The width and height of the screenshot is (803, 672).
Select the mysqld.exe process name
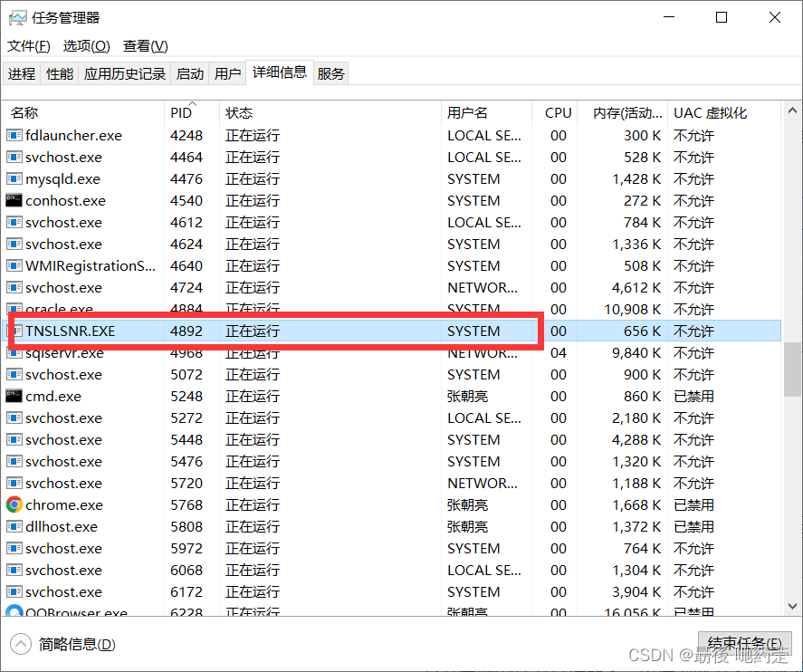coord(63,178)
